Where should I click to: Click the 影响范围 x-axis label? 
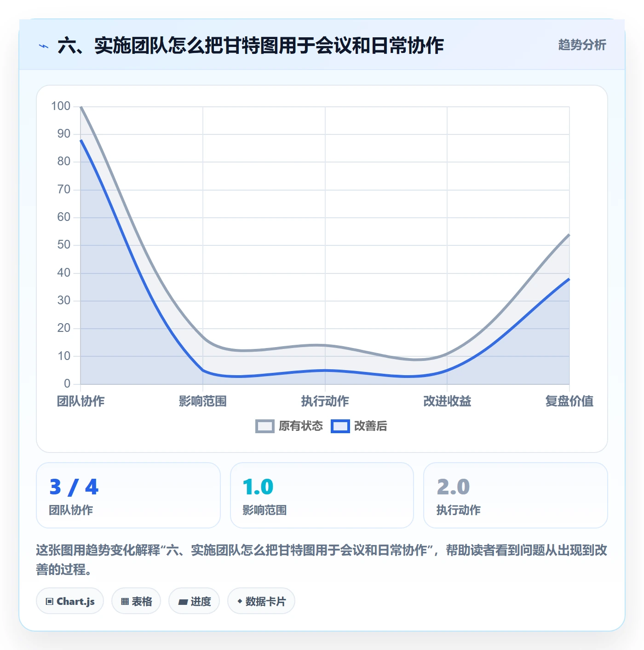pyautogui.click(x=203, y=401)
